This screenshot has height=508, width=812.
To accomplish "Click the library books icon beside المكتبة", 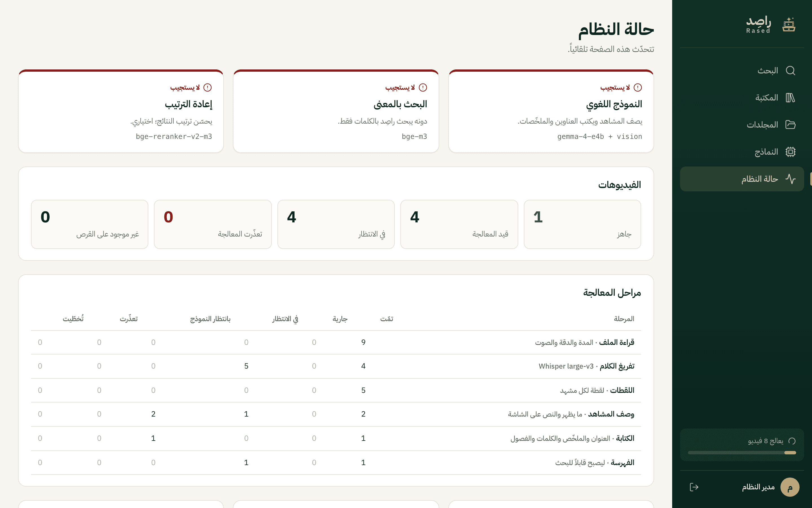I will tap(790, 98).
